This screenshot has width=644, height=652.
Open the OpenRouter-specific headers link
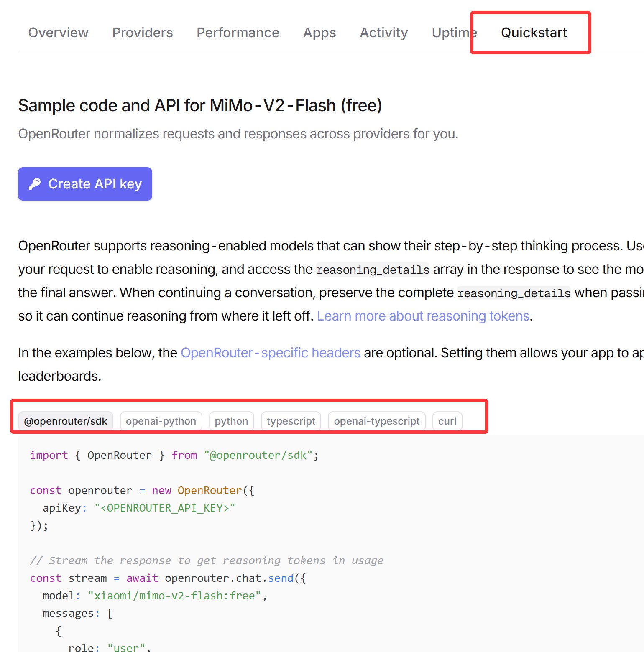tap(270, 353)
